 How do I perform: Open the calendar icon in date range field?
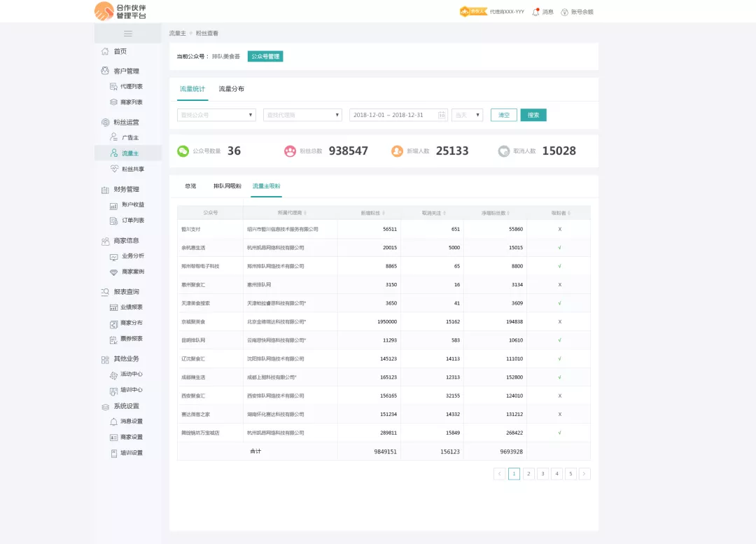click(x=442, y=115)
